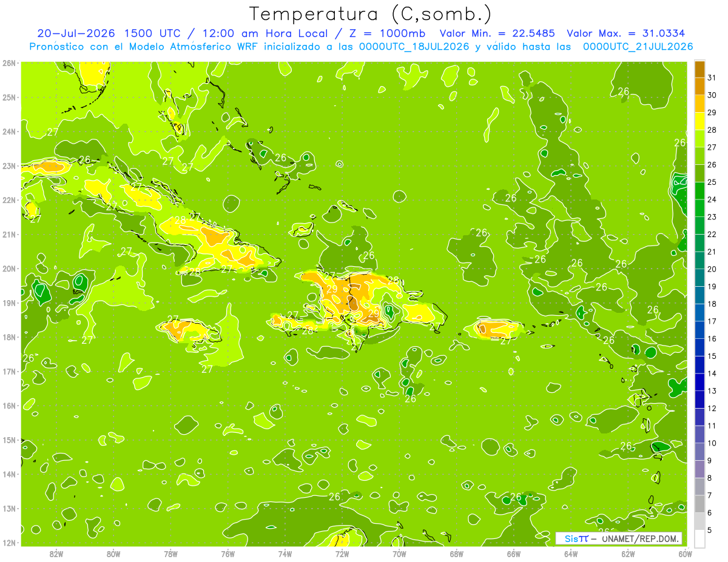Click the latitude axis label "12N"

[9, 543]
